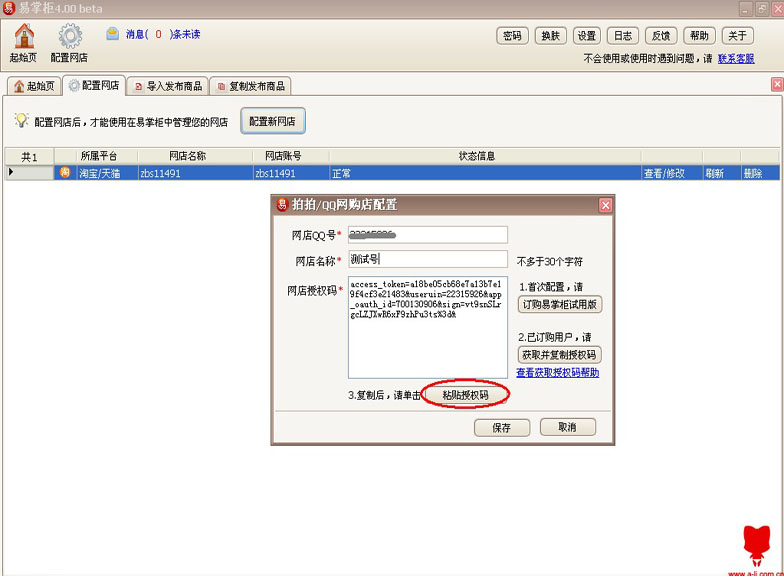This screenshot has width=784, height=576.
Task: Open the 复制发布商品 tab
Action: coord(250,86)
